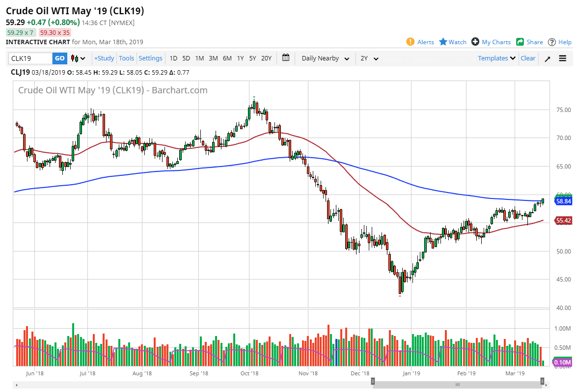Click the Clear link

tap(528, 58)
